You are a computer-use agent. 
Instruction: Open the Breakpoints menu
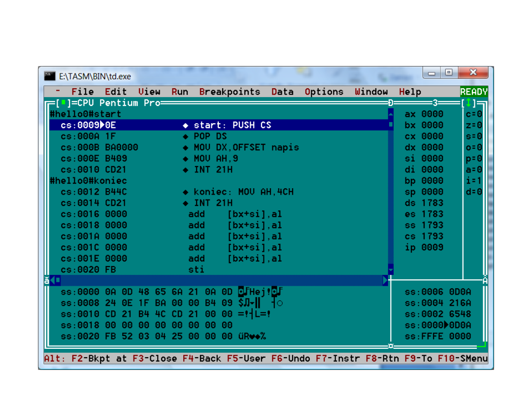pos(229,92)
